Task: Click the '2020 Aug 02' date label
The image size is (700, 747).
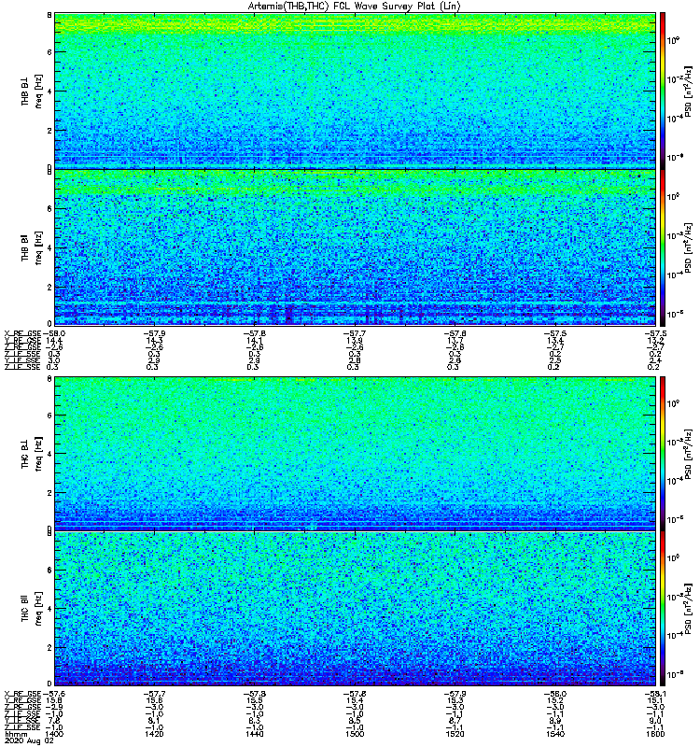Action: [30, 741]
